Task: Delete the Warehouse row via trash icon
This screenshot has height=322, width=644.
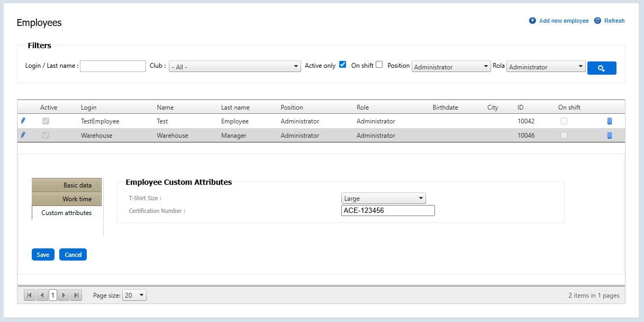Action: 609,135
